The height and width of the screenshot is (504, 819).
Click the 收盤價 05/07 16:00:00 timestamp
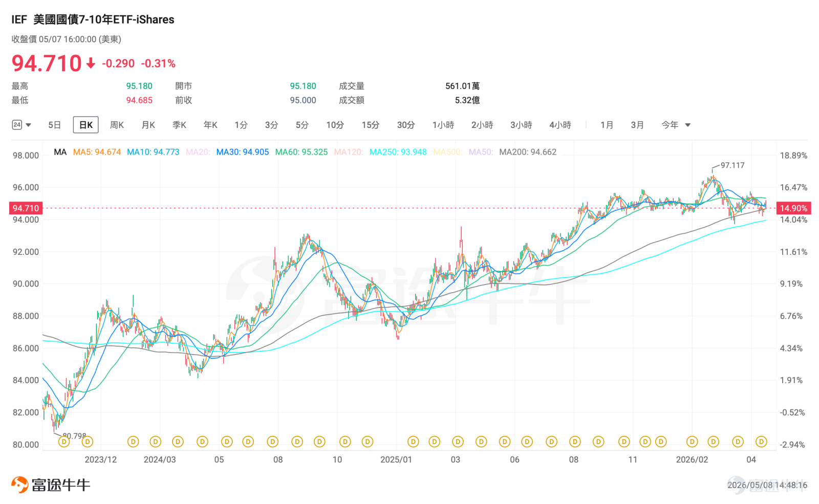coord(67,39)
